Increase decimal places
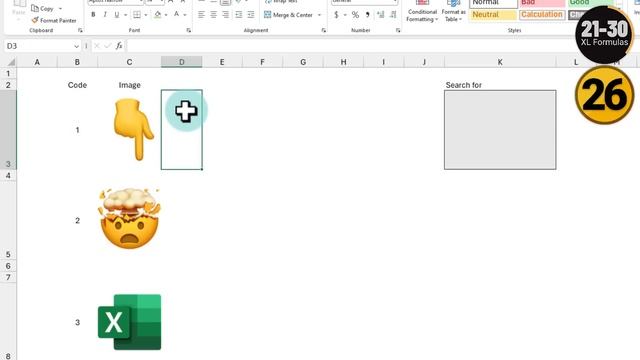Viewport: 640px width, 360px height. (380, 15)
